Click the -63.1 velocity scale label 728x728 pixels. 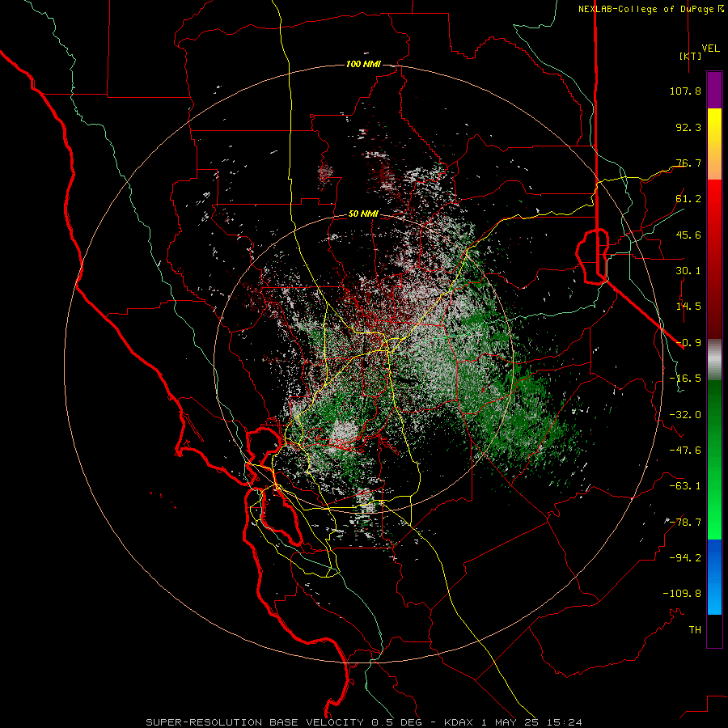[685, 486]
